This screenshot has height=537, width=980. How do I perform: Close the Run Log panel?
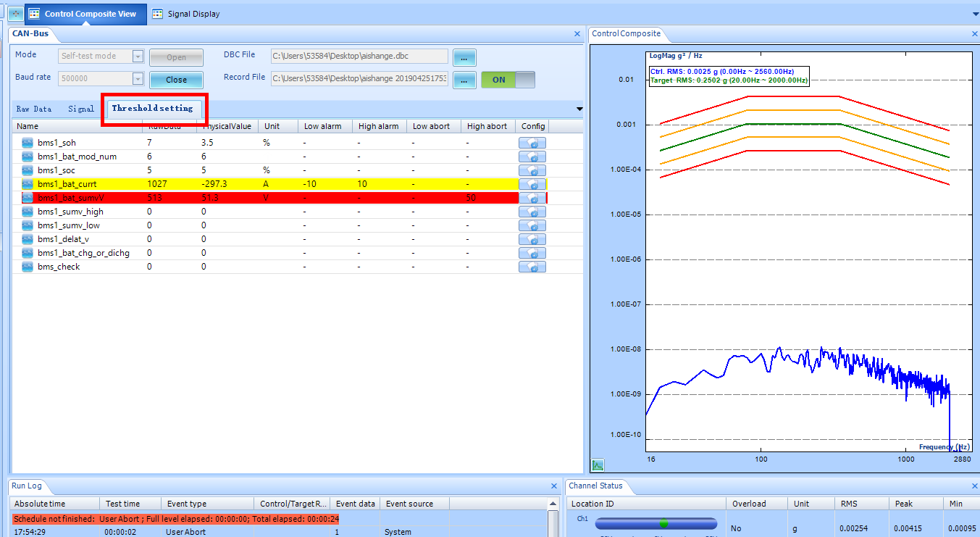(554, 486)
